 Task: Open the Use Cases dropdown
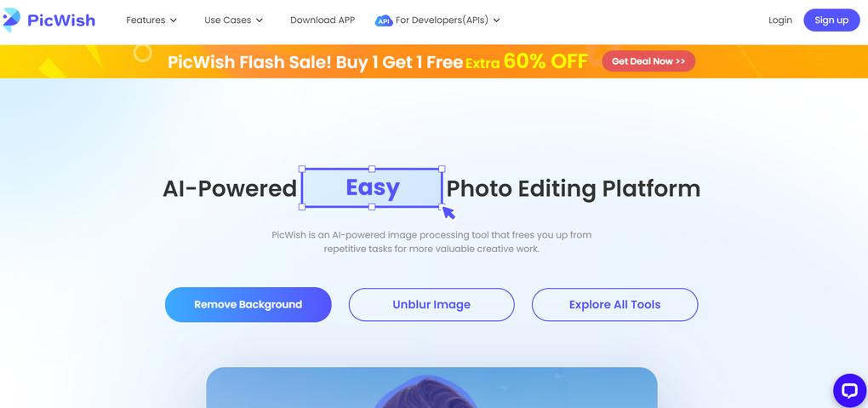[233, 20]
